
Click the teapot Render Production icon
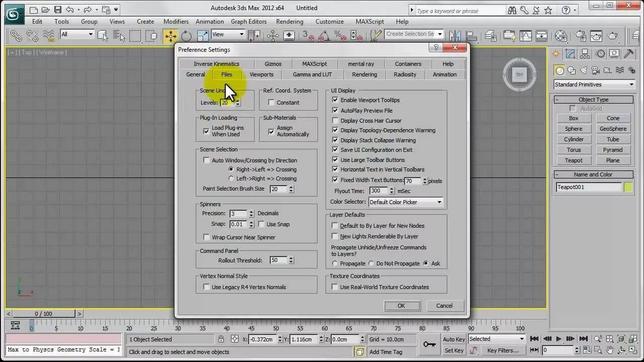point(613,36)
